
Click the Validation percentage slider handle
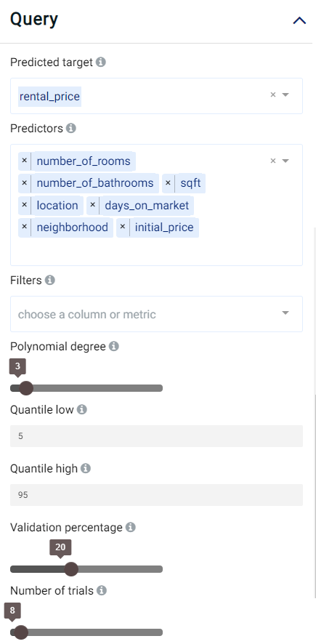[71, 569]
